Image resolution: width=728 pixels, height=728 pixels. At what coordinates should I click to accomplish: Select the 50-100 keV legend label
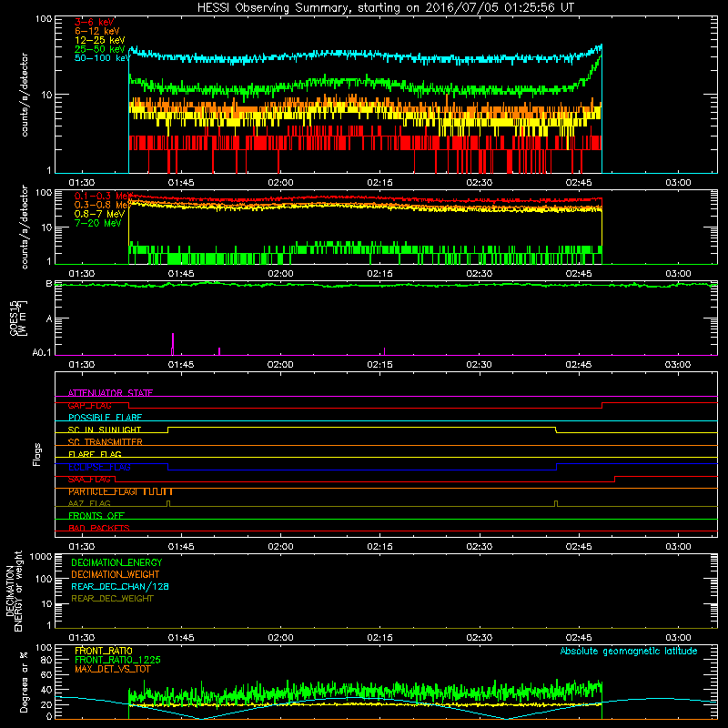102,58
